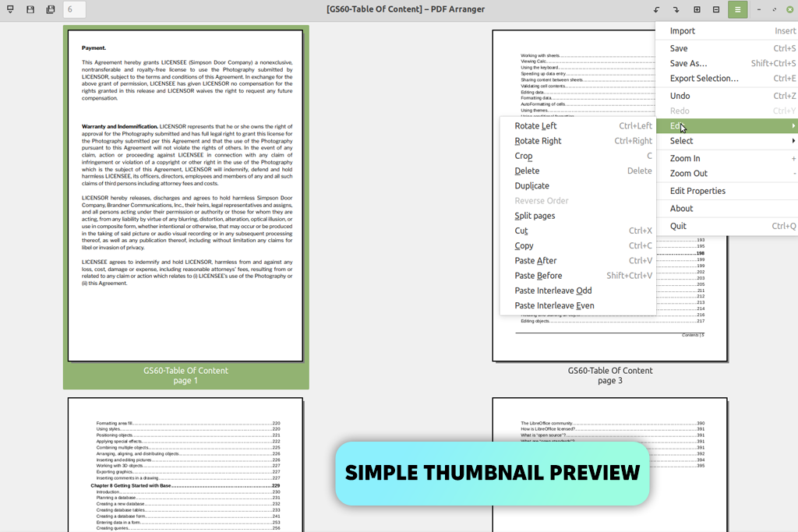Click the "GS60-Table Of Content page 3" label
The height and width of the screenshot is (532, 798).
click(x=609, y=375)
